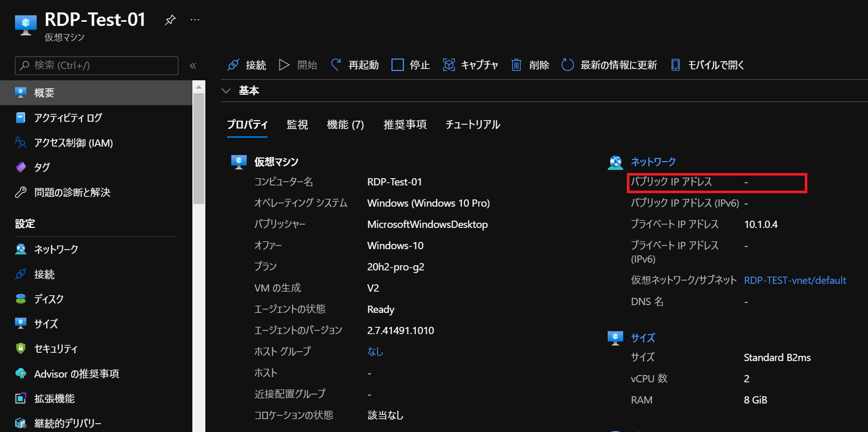868x432 pixels.
Task: Click the 拡張機能 extensions icon
Action: click(x=21, y=398)
